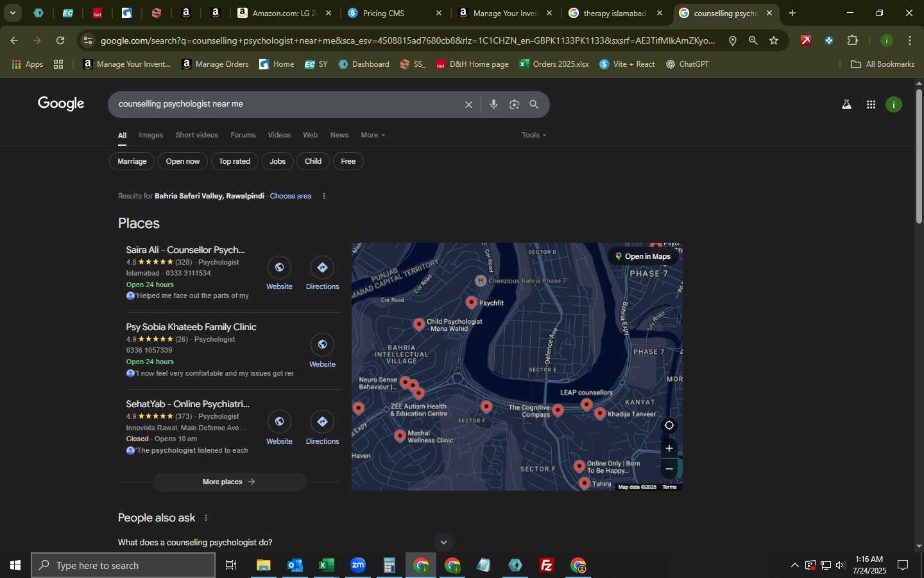Open Psy Sobia Khateeb Family Clinic listing
This screenshot has width=924, height=578.
pos(191,327)
